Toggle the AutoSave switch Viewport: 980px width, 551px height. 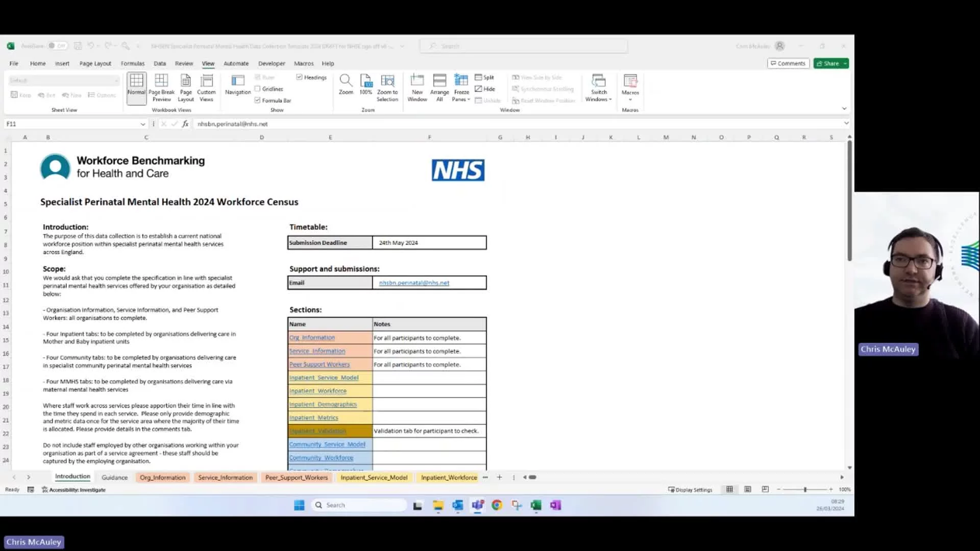(x=58, y=46)
